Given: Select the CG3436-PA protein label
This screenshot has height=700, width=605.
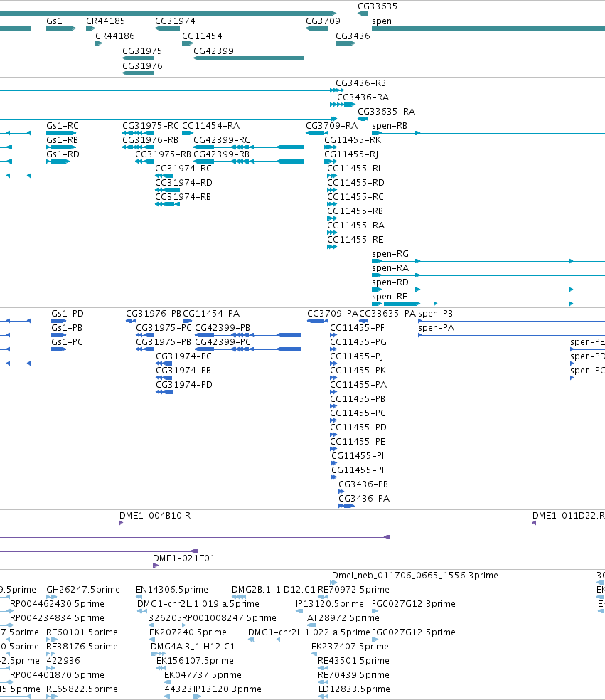Looking at the screenshot, I should point(365,499).
